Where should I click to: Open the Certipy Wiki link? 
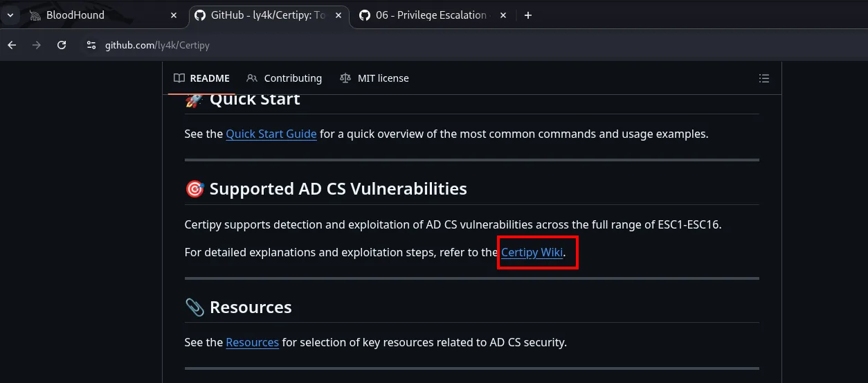[x=532, y=252]
